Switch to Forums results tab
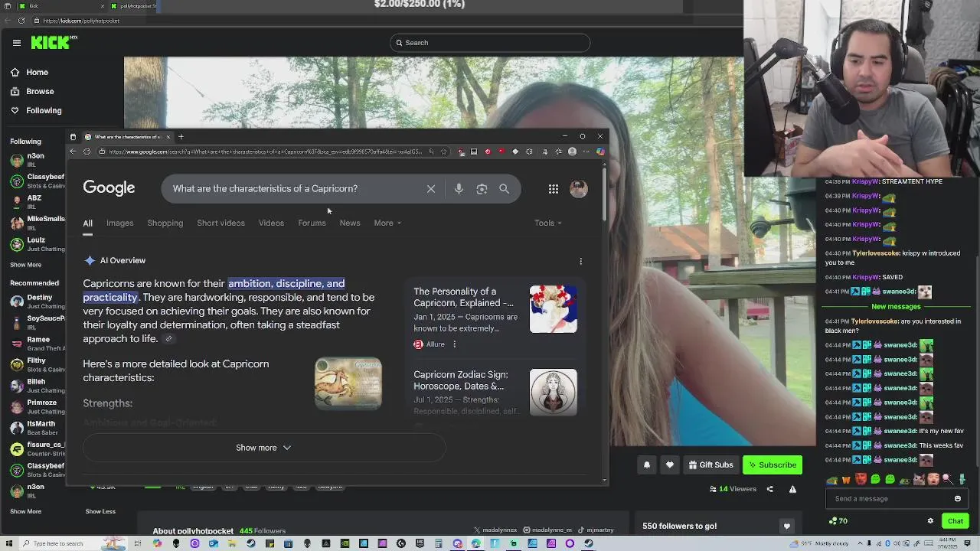This screenshot has height=551, width=980. pyautogui.click(x=312, y=223)
